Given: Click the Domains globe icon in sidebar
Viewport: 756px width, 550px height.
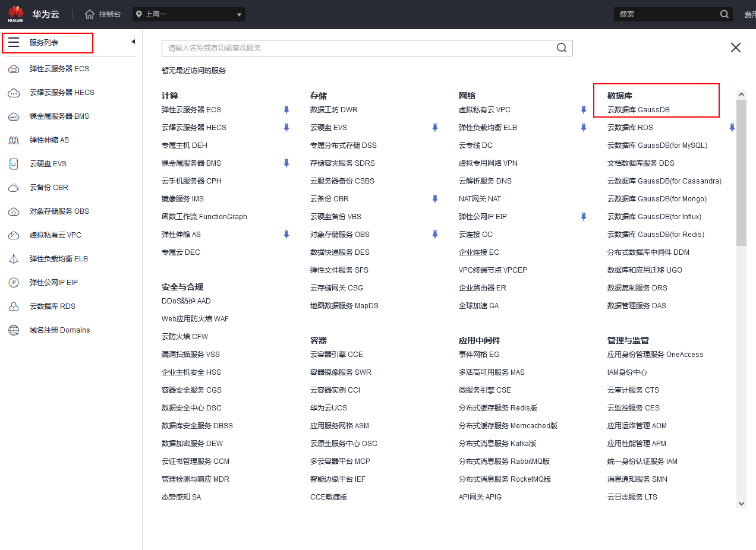Looking at the screenshot, I should click(x=14, y=330).
